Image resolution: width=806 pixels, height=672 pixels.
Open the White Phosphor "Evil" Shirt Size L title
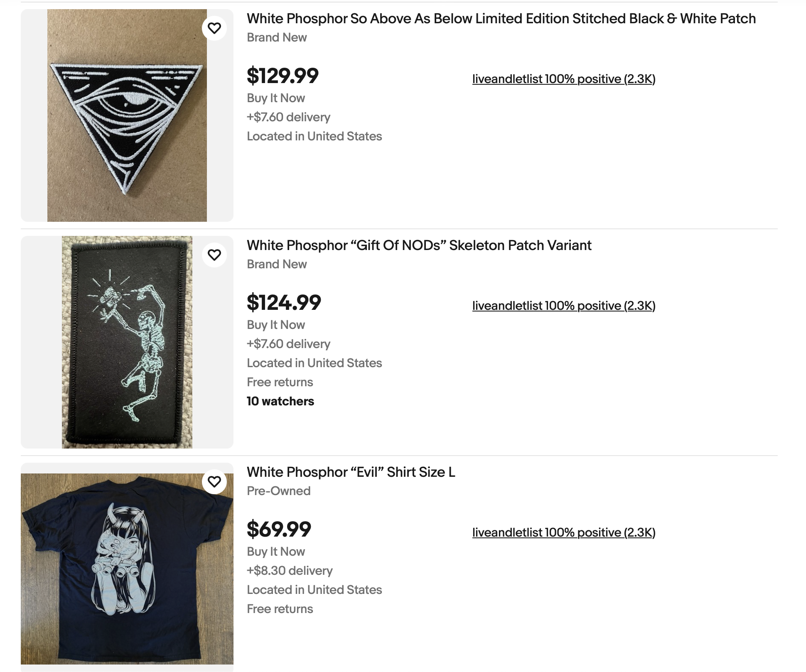(x=351, y=472)
